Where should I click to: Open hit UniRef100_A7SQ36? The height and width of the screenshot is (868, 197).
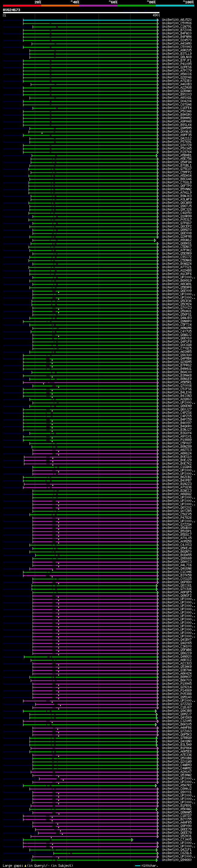(x=177, y=487)
